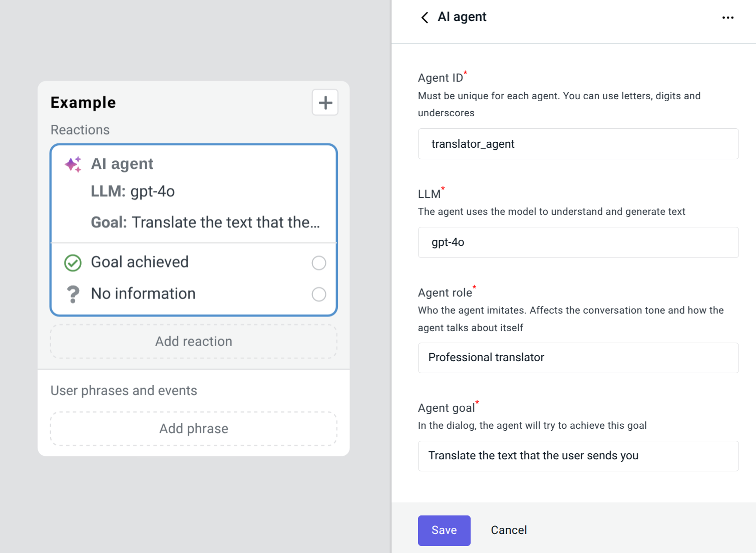Image resolution: width=756 pixels, height=553 pixels.
Task: Click the Agent ID input field
Action: [578, 144]
